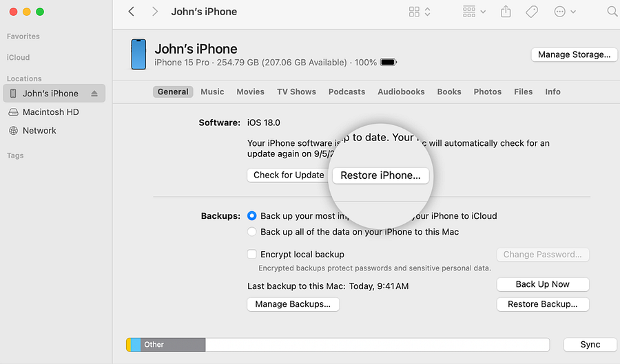Viewport: 620px width, 364px height.
Task: Open the More actions ellipsis icon
Action: pyautogui.click(x=559, y=12)
